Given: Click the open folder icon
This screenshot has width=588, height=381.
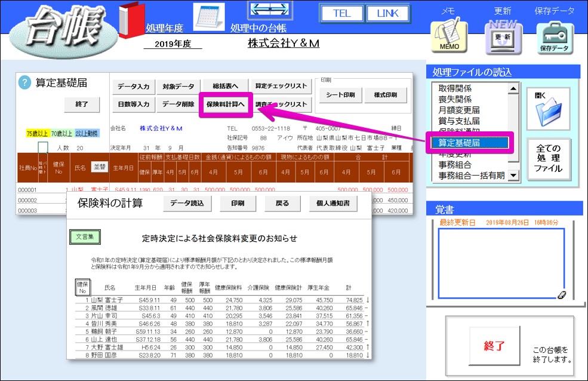Looking at the screenshot, I should click(548, 109).
